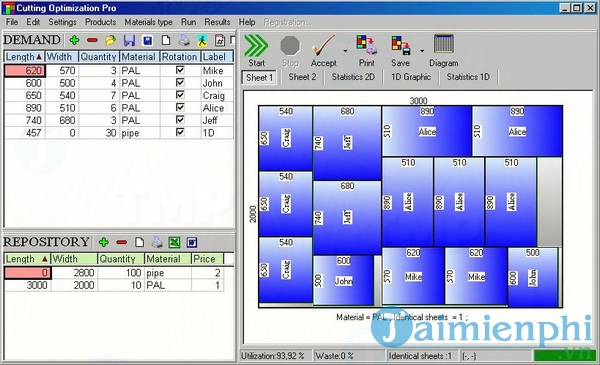Click the purple floppy save icon in DEMAND

[x=129, y=40]
